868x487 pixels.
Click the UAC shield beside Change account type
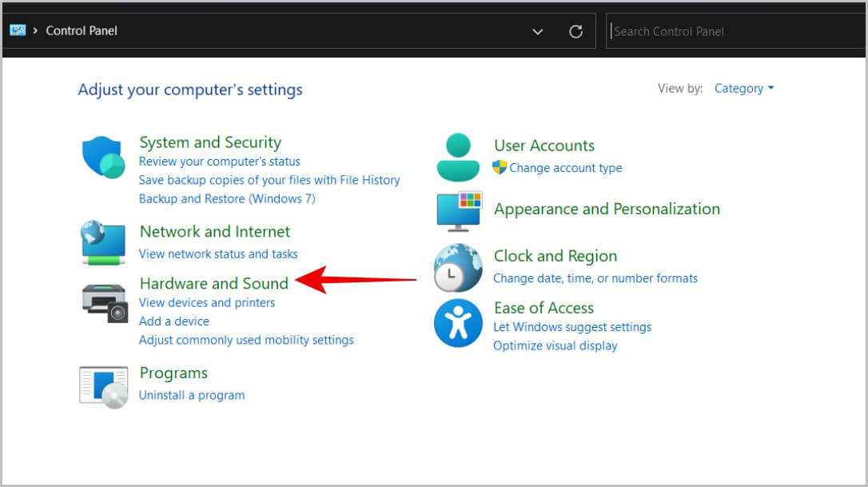(x=500, y=167)
